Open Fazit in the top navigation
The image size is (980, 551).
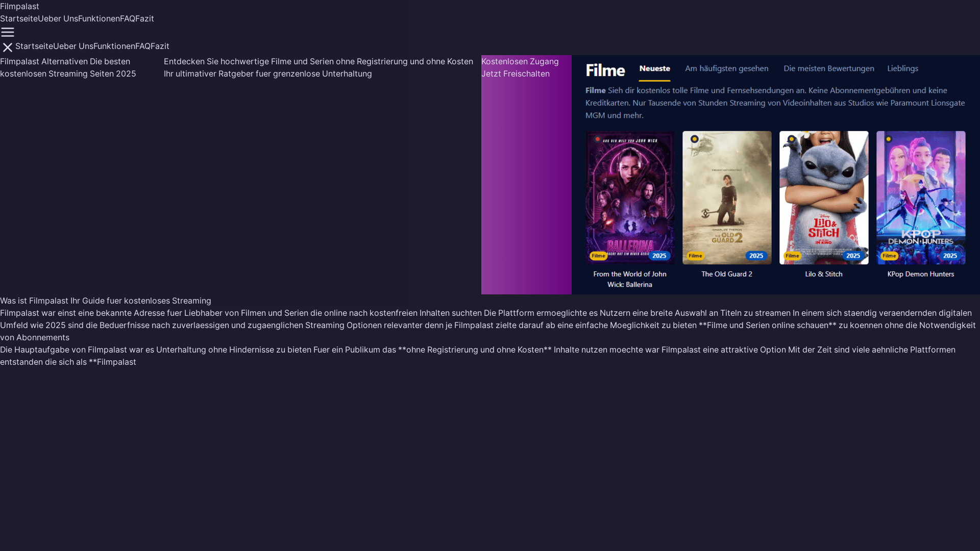[144, 18]
